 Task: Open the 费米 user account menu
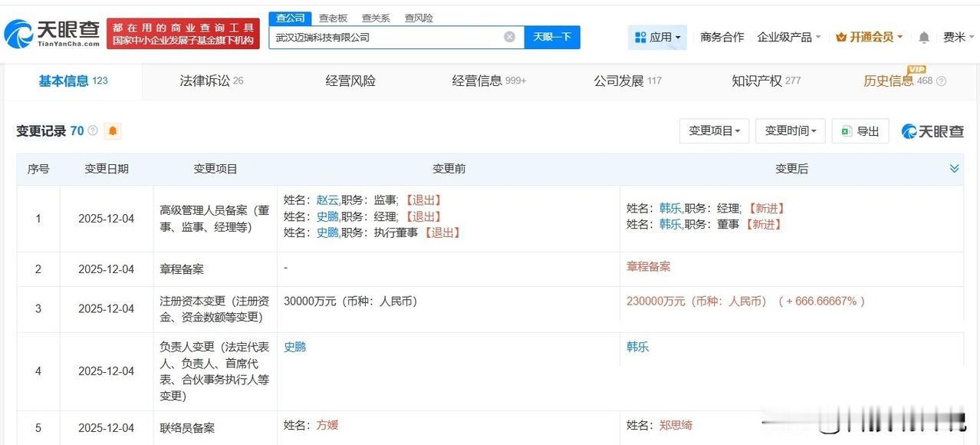pyautogui.click(x=958, y=37)
